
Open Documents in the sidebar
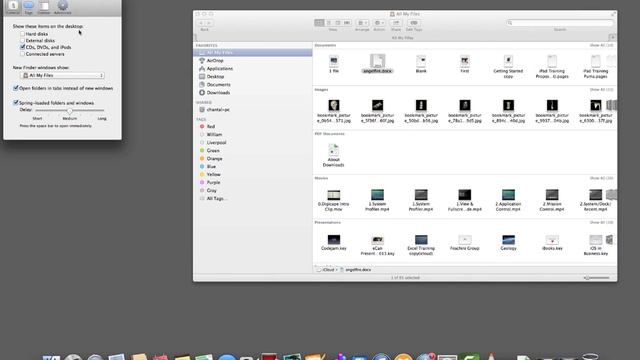coord(253,84)
